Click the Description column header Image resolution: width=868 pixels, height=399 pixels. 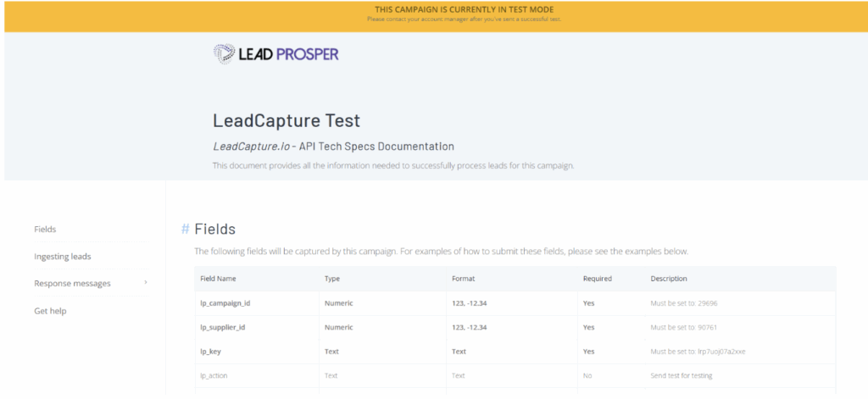pyautogui.click(x=668, y=278)
